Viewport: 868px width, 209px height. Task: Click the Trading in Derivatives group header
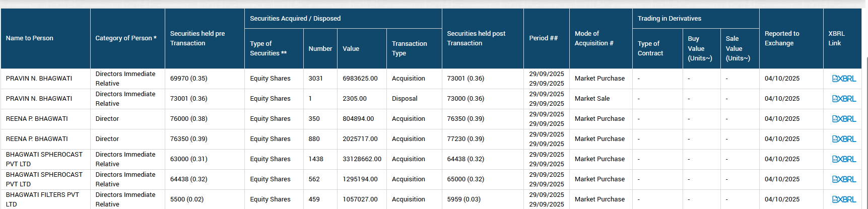pos(669,19)
